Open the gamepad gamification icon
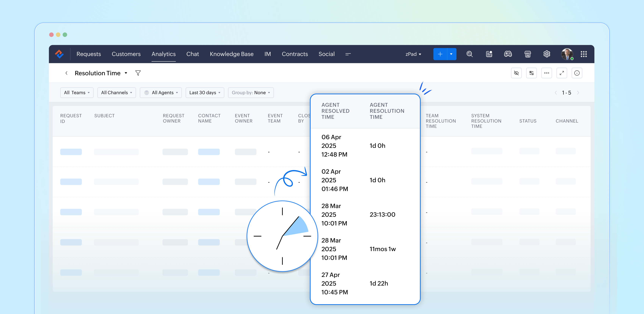644x314 pixels. [x=508, y=54]
